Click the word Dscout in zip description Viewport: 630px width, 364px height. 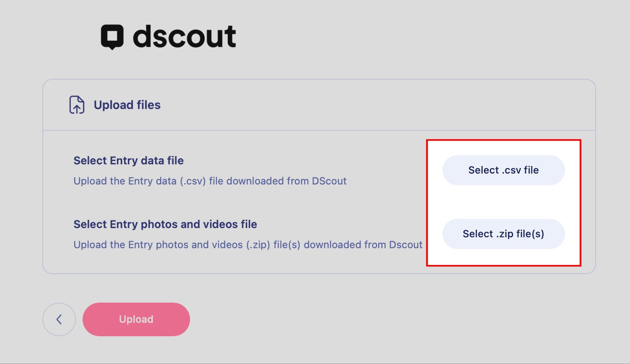(x=405, y=245)
